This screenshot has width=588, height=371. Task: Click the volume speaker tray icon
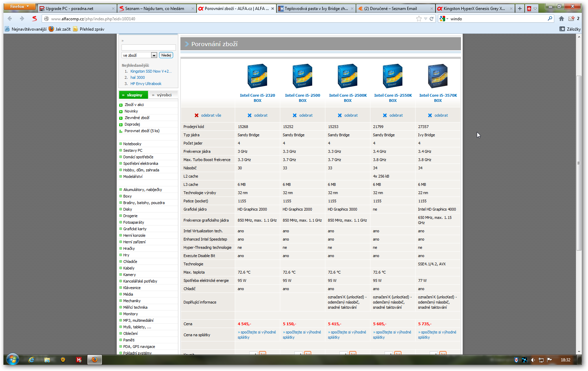(x=533, y=360)
